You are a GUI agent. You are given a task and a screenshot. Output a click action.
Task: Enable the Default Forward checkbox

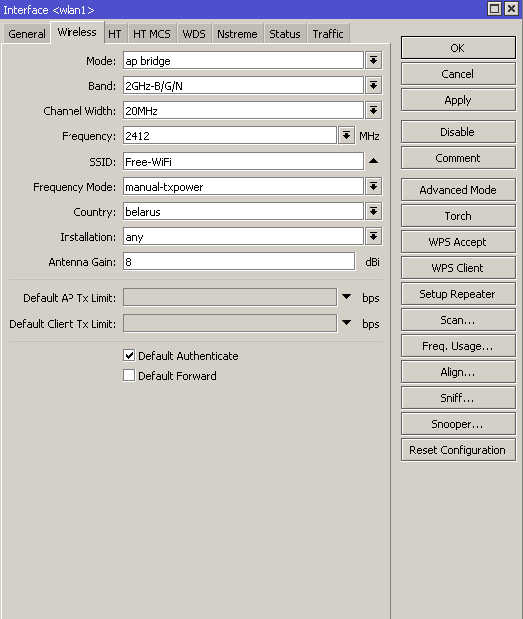(129, 375)
